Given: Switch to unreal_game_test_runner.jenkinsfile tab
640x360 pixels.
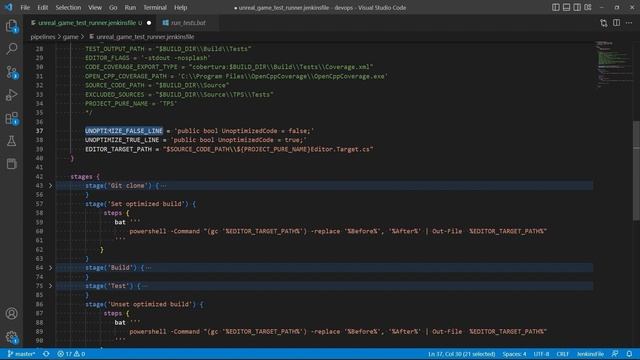Looking at the screenshot, I should pyautogui.click(x=87, y=23).
